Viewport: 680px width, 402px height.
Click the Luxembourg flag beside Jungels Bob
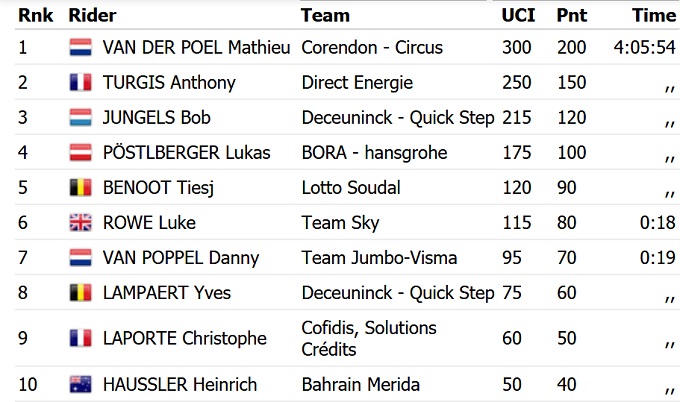[80, 118]
